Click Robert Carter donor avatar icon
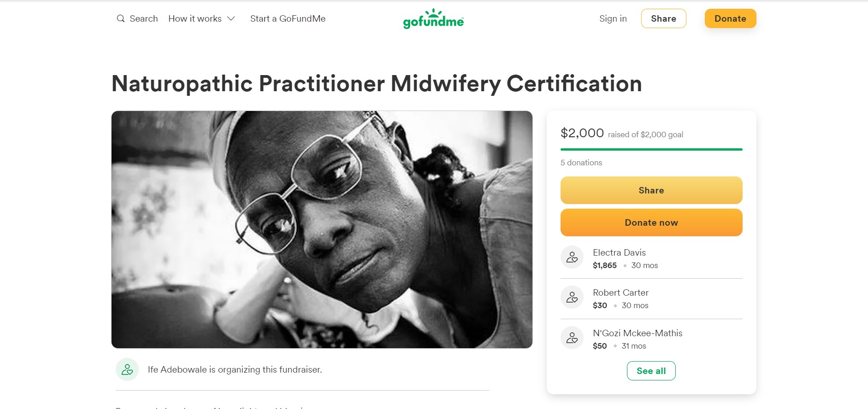Image resolution: width=868 pixels, height=409 pixels. click(x=572, y=298)
